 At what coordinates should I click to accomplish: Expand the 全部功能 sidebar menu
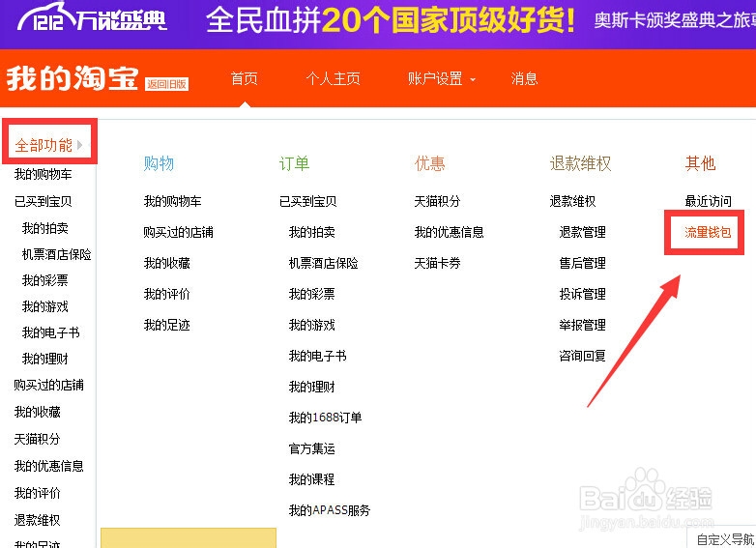point(49,145)
